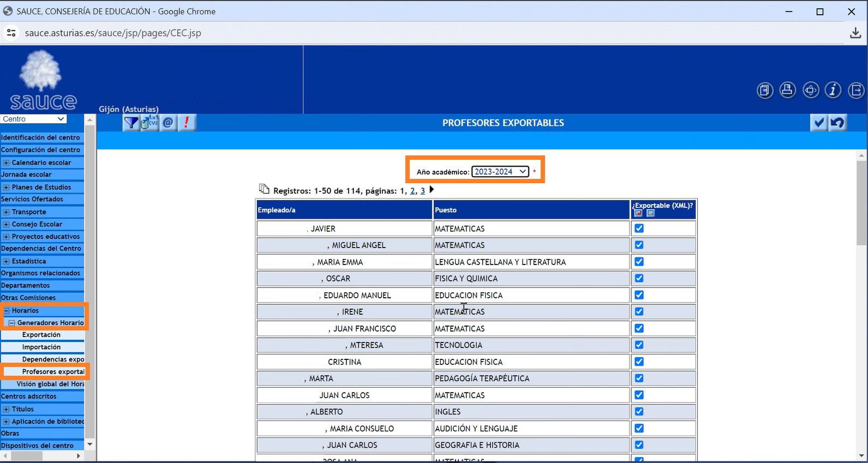Open Departamentos menu item
The width and height of the screenshot is (868, 463).
click(x=25, y=286)
